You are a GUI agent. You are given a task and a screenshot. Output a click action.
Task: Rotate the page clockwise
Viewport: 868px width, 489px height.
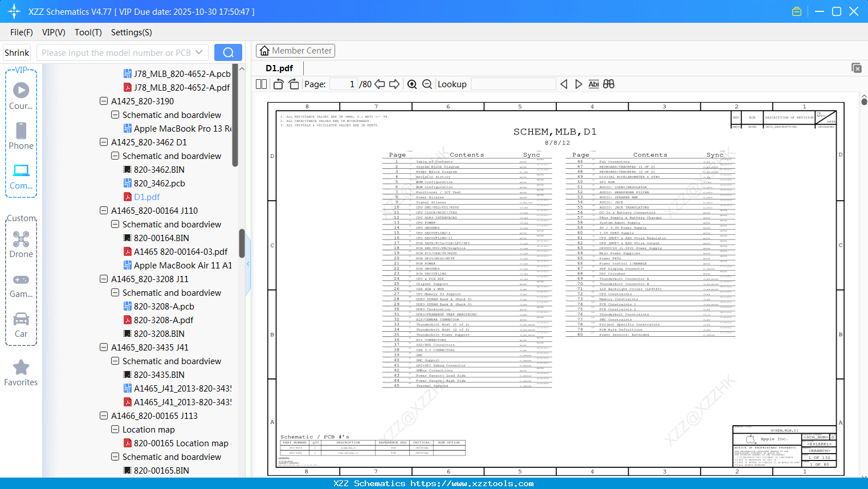click(294, 84)
